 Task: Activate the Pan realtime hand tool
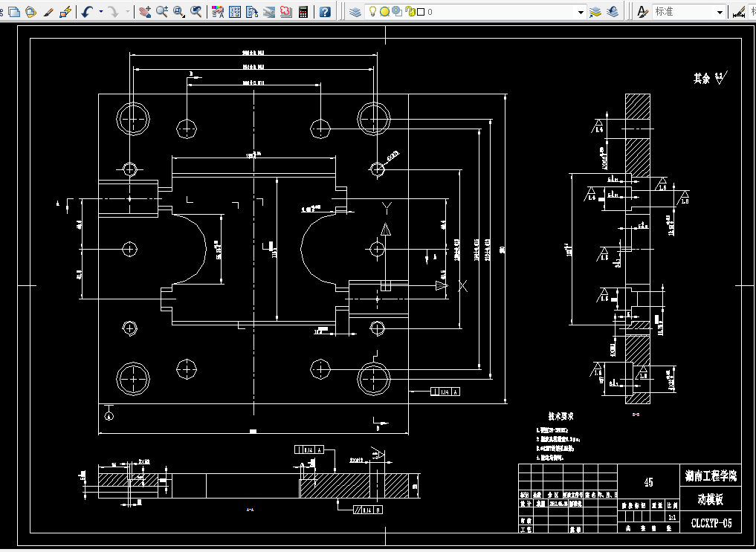tap(145, 12)
